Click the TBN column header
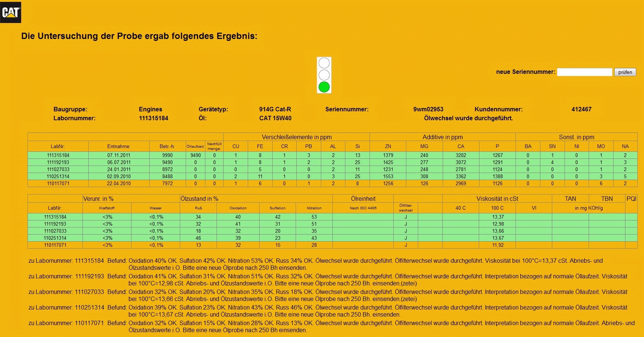Viewport: 644px width, 337px height. click(607, 199)
